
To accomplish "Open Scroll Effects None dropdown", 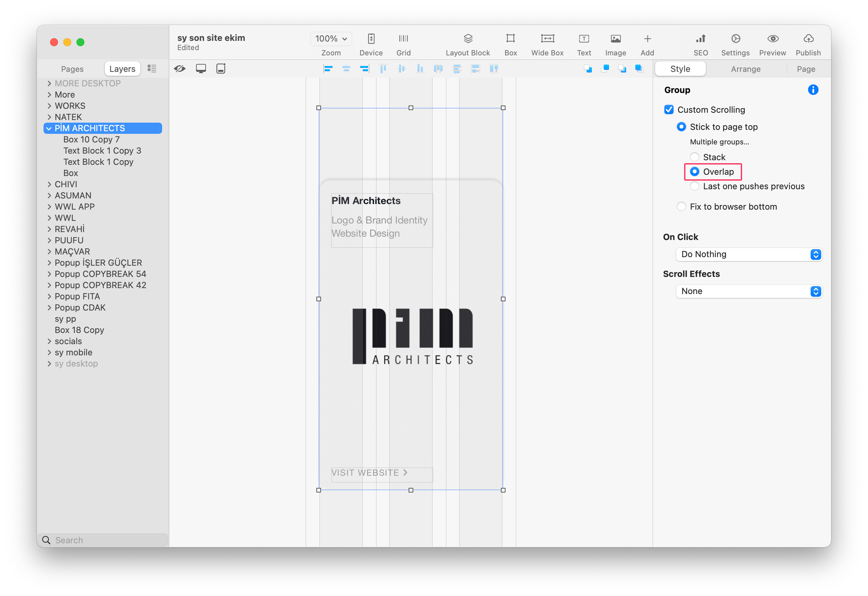I will 749,291.
